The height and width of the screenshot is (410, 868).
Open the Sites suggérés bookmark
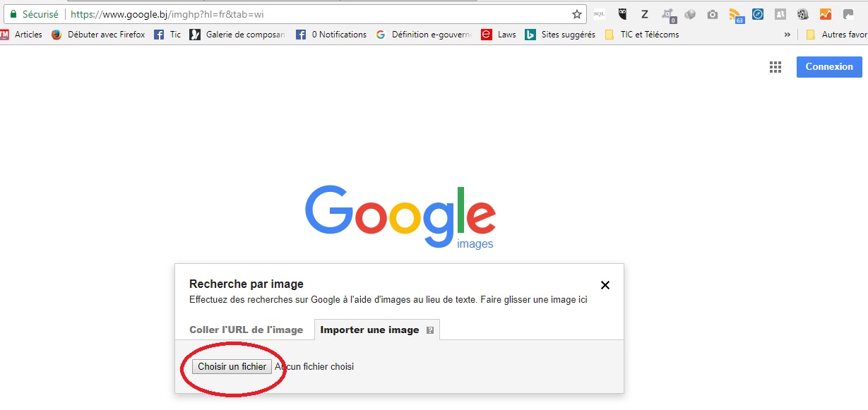click(x=560, y=34)
